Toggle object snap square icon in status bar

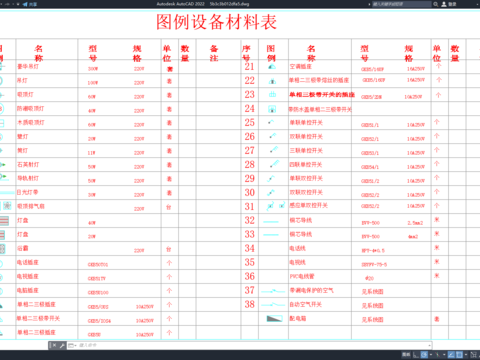[x=459, y=355]
